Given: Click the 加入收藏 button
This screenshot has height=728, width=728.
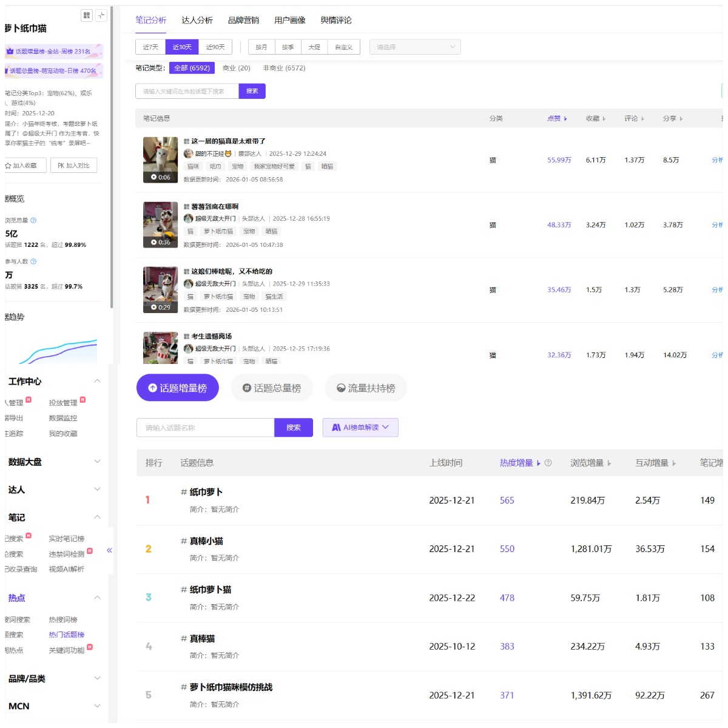Looking at the screenshot, I should pyautogui.click(x=24, y=165).
